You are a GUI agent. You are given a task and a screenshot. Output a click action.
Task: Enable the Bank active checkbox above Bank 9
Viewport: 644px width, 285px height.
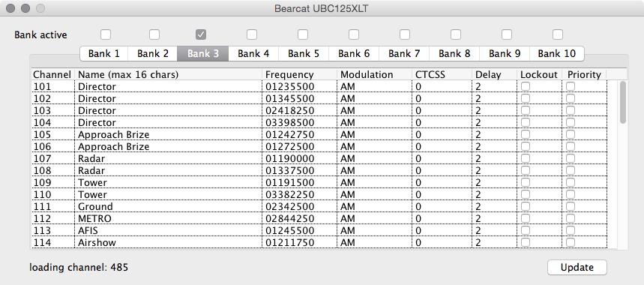coord(506,34)
